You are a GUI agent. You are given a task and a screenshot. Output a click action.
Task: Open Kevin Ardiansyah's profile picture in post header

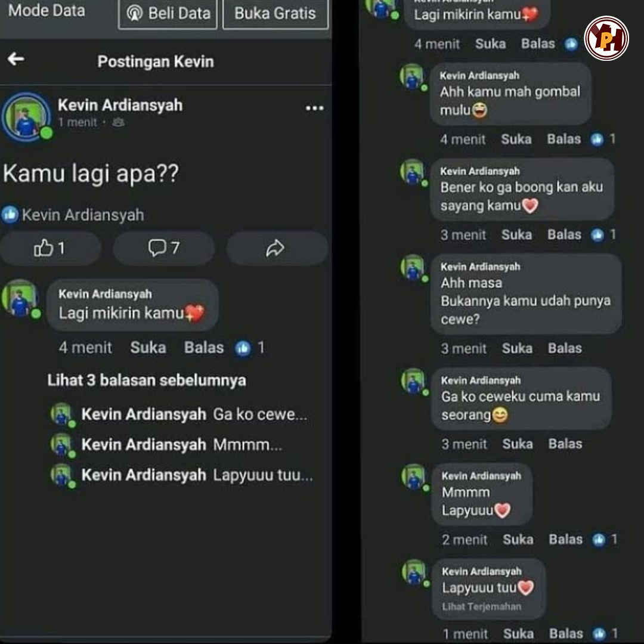[x=26, y=117]
